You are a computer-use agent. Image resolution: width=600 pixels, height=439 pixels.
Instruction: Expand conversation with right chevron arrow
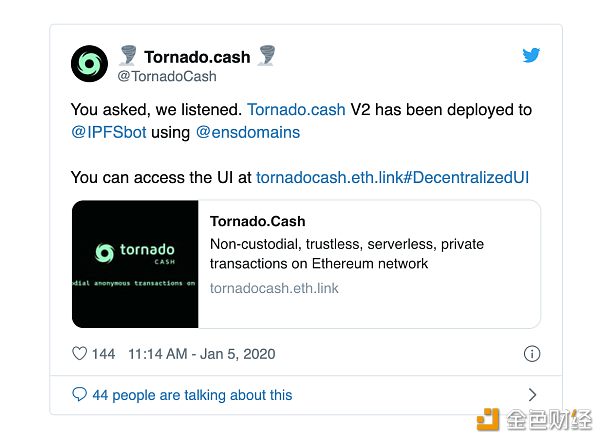pos(532,395)
